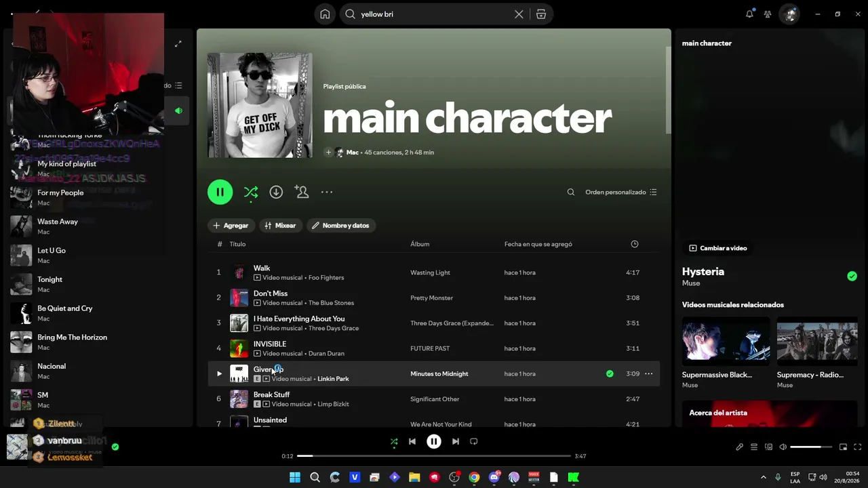Open the 'Waste Away' library item
The width and height of the screenshot is (868, 488).
pos(98,226)
